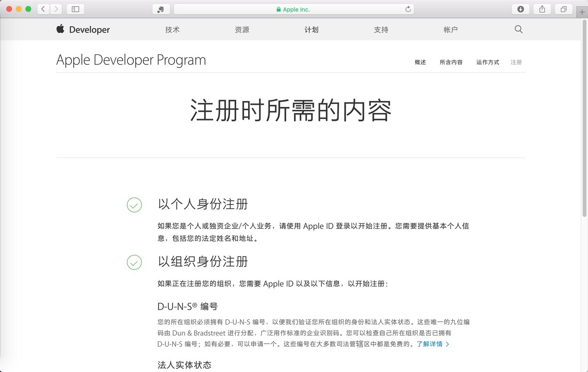Viewport: 588px width, 372px height.
Task: Click the 以个人身份注册 heading
Action: pos(203,204)
